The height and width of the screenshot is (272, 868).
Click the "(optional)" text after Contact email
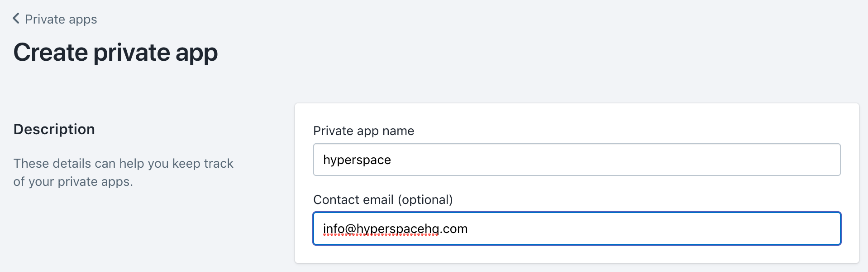(x=425, y=199)
